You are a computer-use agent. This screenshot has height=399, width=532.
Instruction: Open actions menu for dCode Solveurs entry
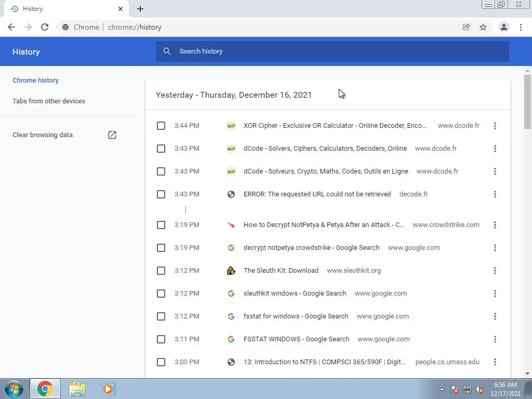tap(495, 171)
